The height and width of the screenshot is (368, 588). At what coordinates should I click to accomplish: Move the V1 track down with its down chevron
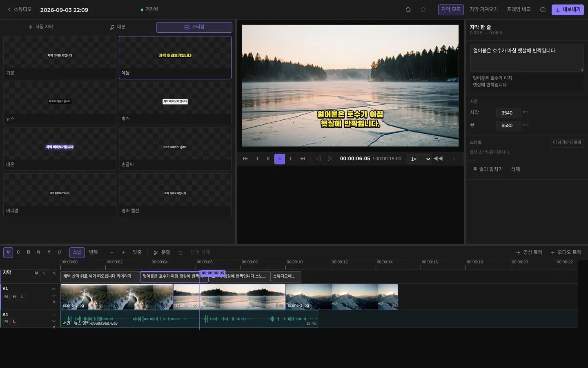pos(54,296)
